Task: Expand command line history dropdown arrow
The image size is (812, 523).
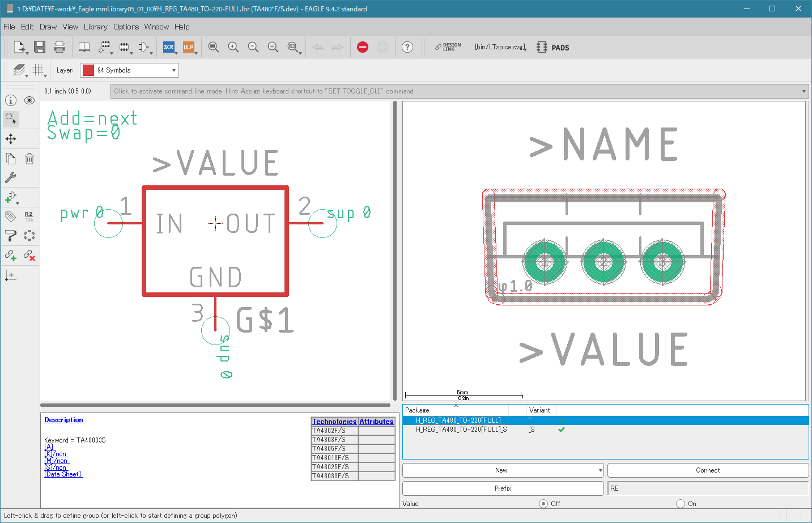Action: tap(804, 91)
